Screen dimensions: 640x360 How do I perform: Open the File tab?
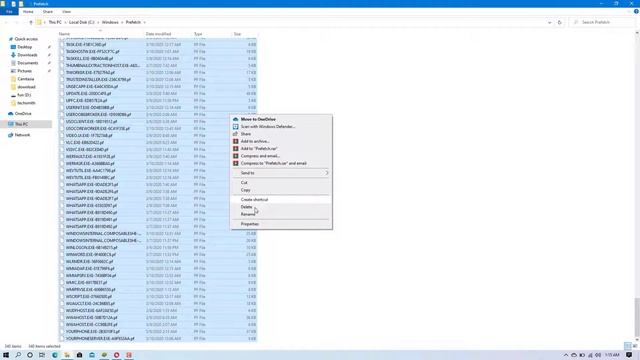pyautogui.click(x=9, y=11)
